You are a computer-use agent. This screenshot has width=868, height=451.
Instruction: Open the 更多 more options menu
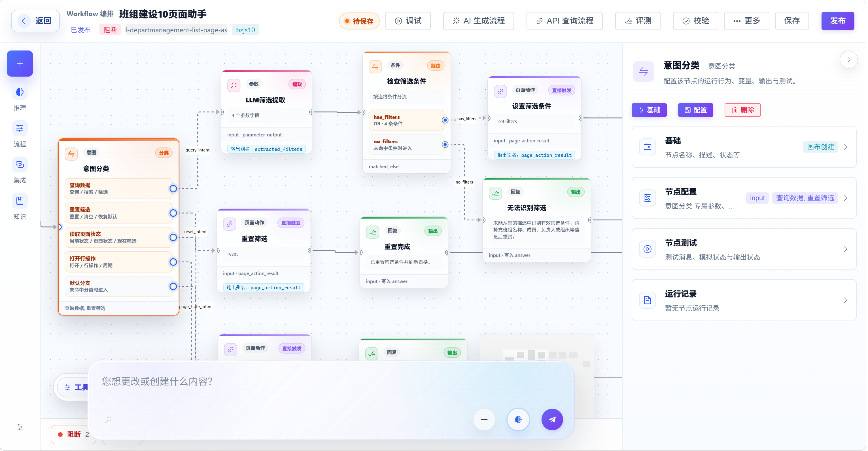click(x=747, y=21)
